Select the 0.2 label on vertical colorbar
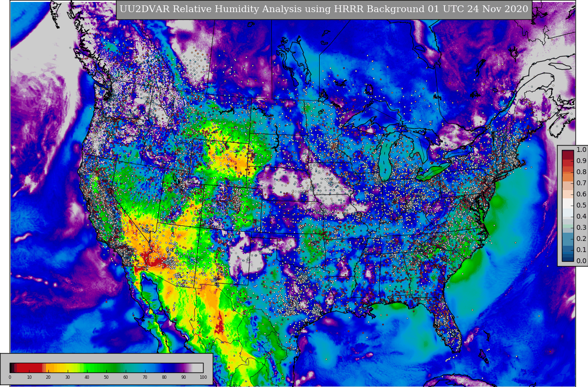The width and height of the screenshot is (588, 387). (x=581, y=239)
